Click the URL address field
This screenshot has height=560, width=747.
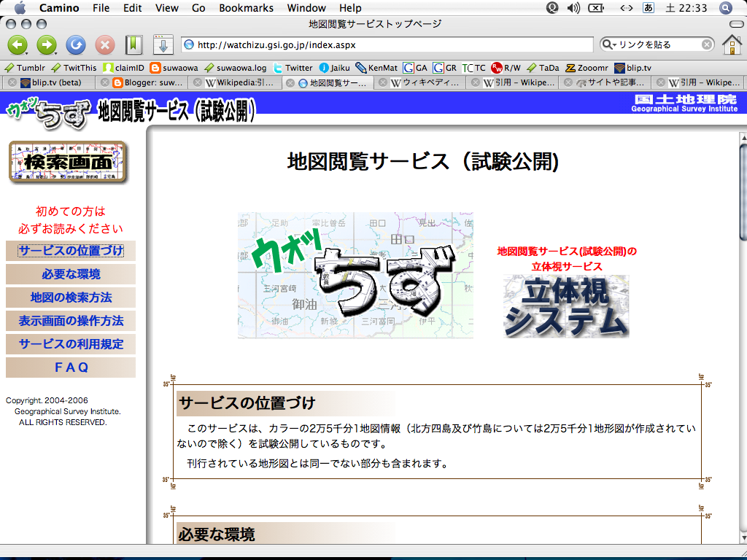tap(387, 44)
